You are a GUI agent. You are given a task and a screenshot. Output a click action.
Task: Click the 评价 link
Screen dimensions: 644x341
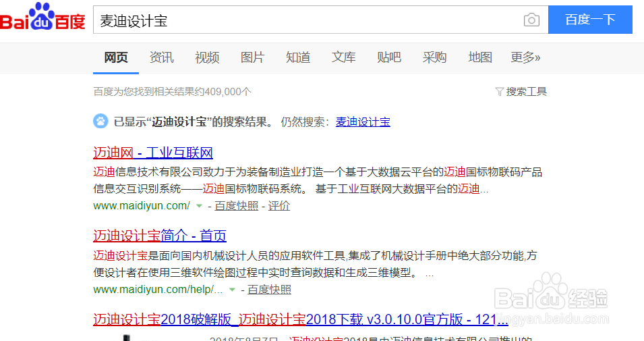point(279,206)
